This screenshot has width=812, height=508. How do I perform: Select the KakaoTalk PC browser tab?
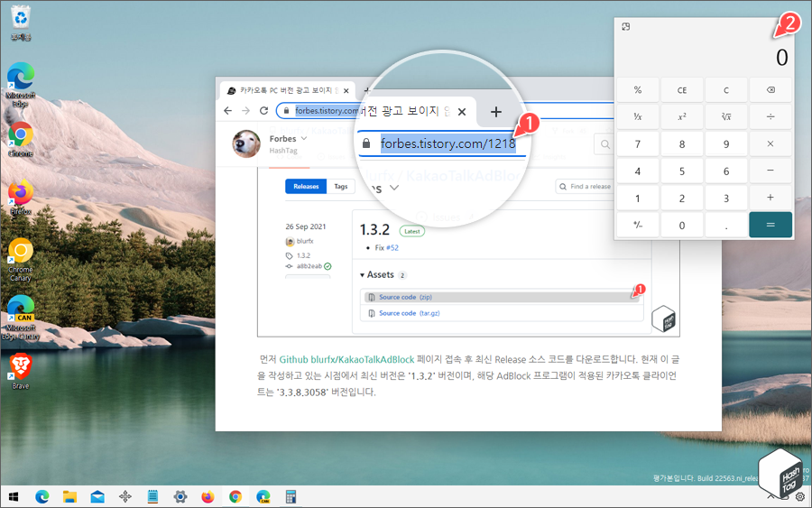288,90
